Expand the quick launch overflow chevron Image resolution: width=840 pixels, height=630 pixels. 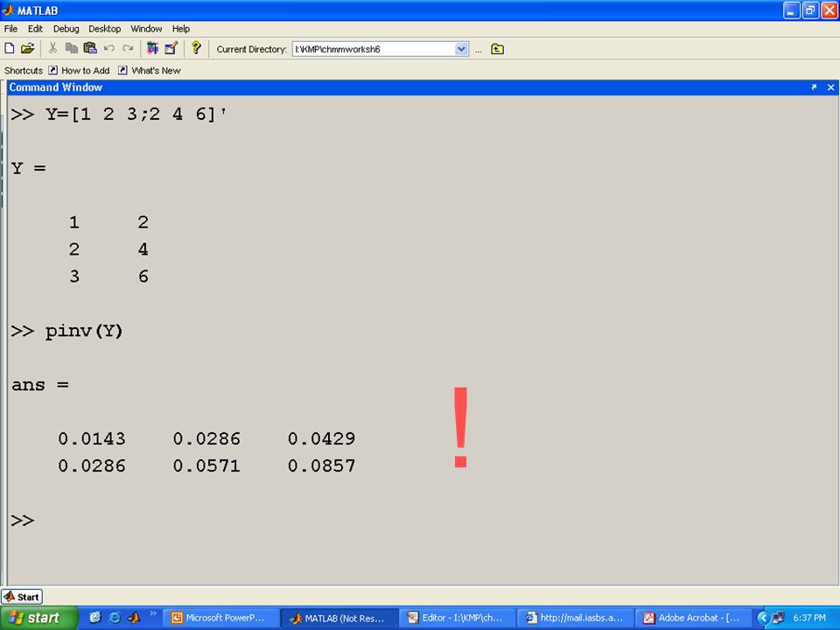pyautogui.click(x=153, y=613)
